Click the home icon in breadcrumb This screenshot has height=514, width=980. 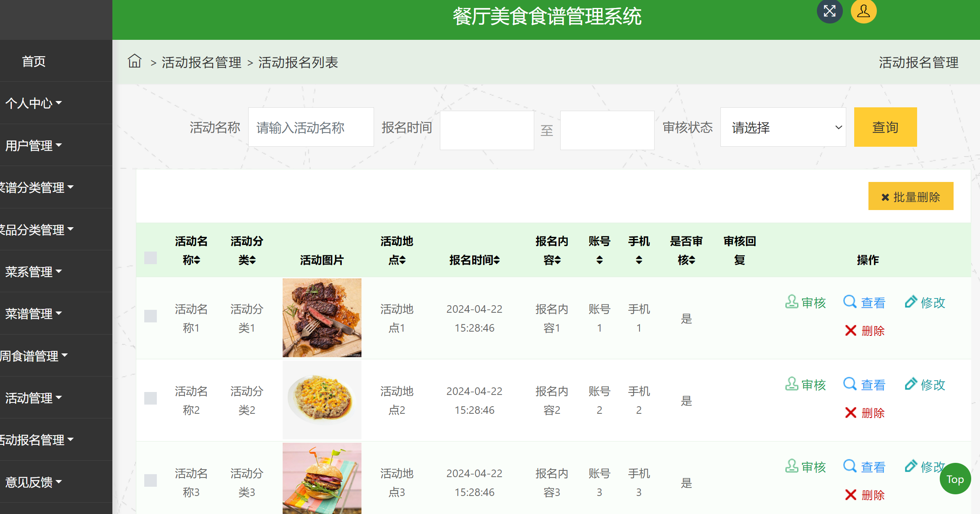[x=134, y=61]
